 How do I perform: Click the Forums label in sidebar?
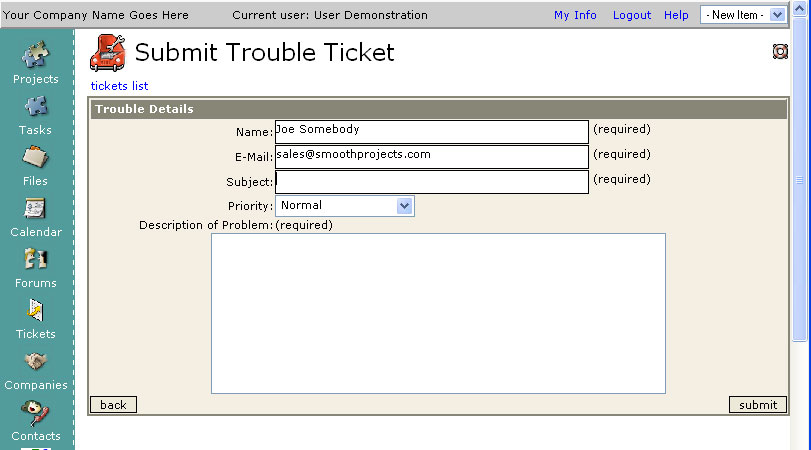36,283
